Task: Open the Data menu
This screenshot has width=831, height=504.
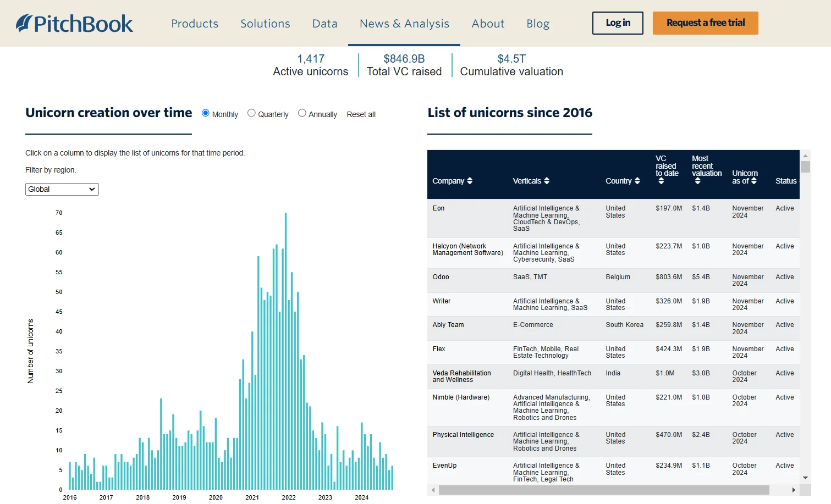Action: pos(325,24)
